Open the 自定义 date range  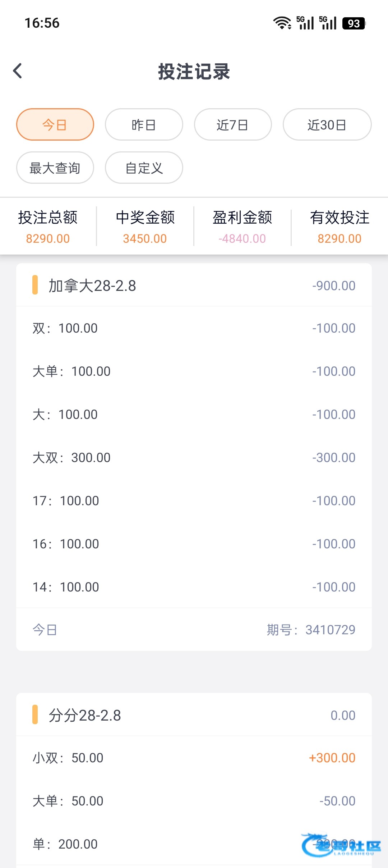[x=144, y=168]
